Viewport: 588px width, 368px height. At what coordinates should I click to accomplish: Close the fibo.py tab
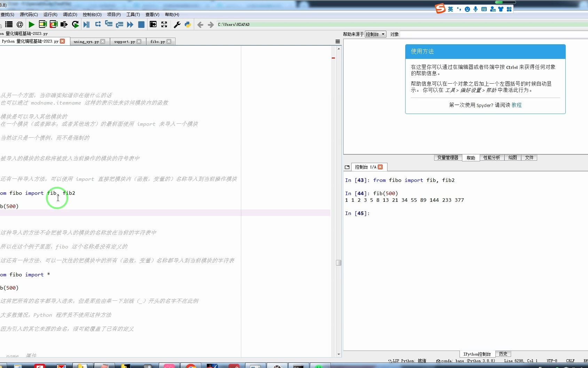coord(169,41)
